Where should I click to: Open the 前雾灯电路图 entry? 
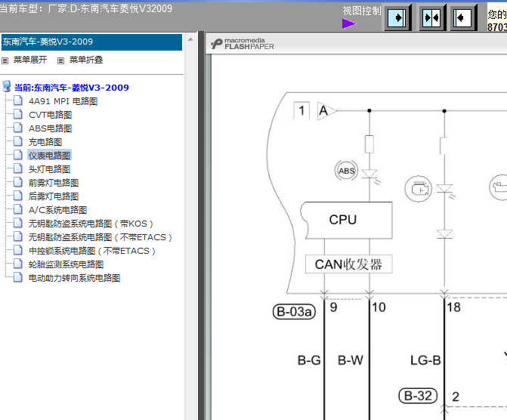coord(54,183)
